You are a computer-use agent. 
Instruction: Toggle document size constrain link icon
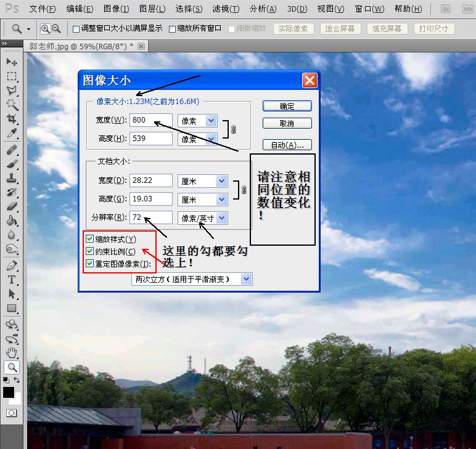tap(244, 190)
